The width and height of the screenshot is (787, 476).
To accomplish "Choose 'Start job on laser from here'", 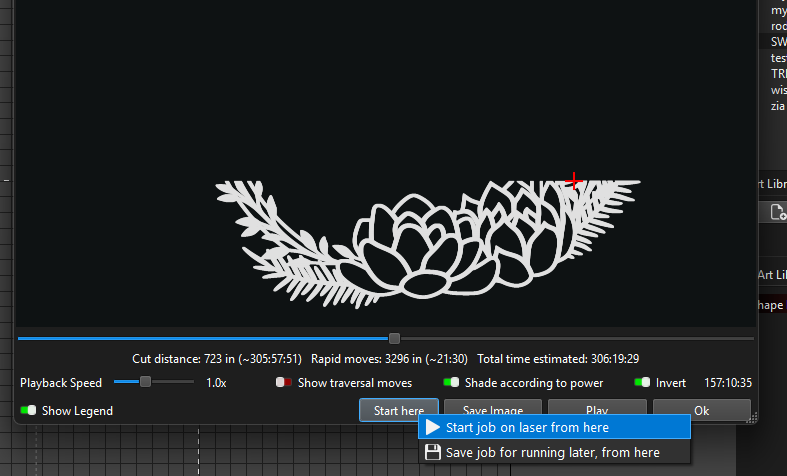I will pos(526,427).
